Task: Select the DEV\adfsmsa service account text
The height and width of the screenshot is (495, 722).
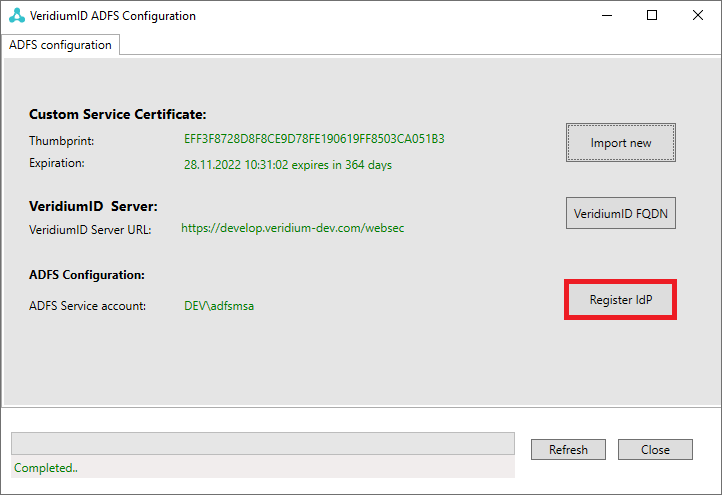Action: (219, 306)
